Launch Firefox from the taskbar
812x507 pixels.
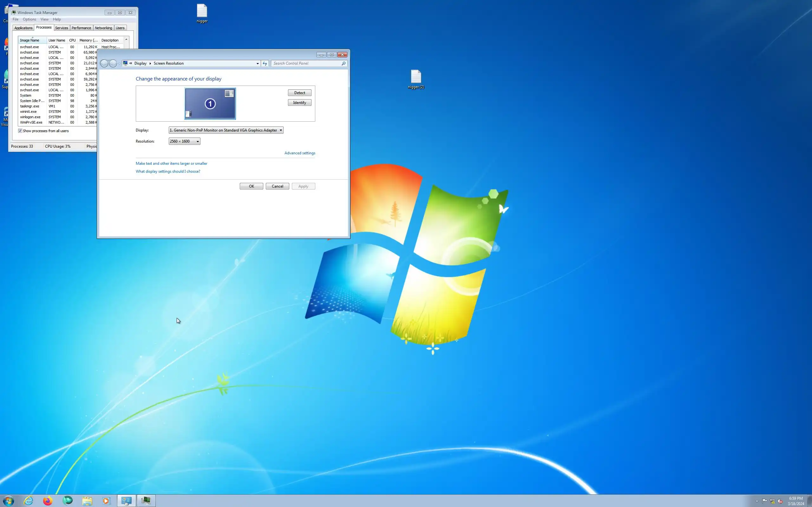pos(48,501)
